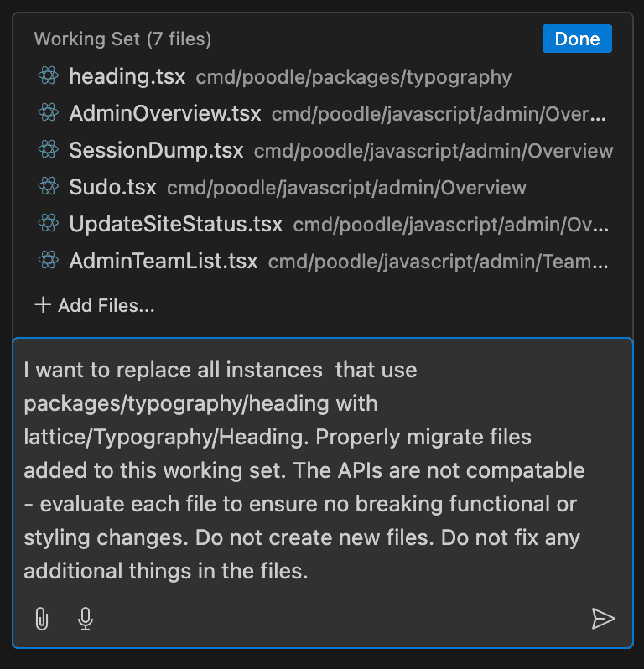
Task: Open heading.tsx from the working set
Action: 127,77
